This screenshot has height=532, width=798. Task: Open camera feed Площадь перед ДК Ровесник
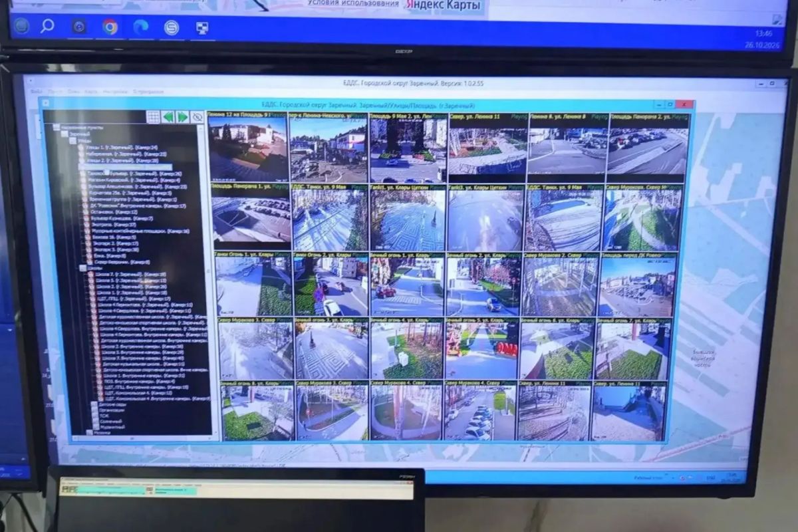(x=637, y=284)
